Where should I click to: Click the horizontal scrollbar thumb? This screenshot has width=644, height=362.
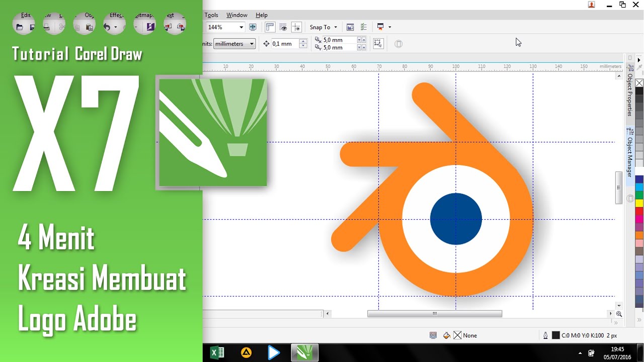tap(435, 314)
